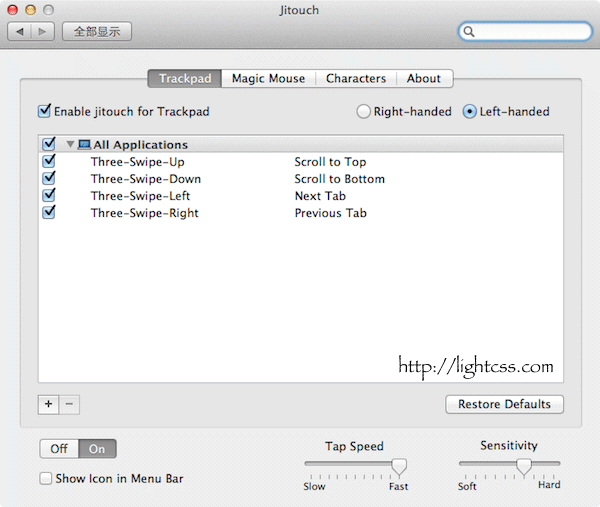Click the back arrow navigation button
This screenshot has height=507, width=600.
[x=21, y=32]
